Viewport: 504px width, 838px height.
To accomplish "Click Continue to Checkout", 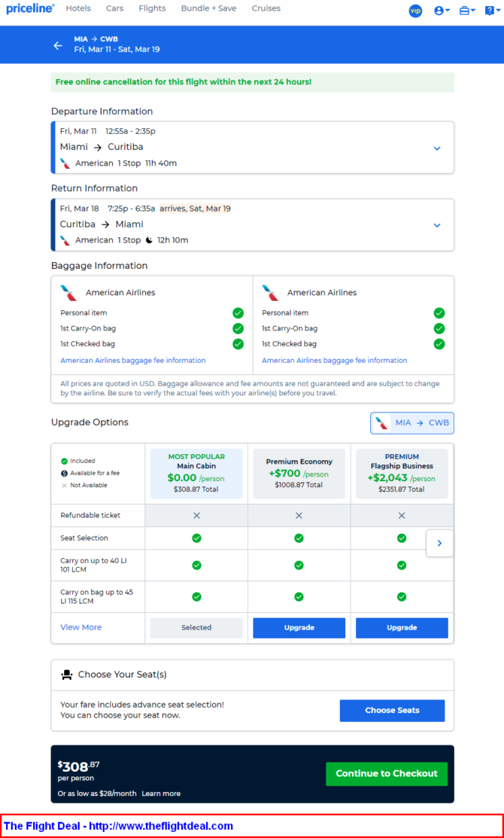I will coord(387,774).
